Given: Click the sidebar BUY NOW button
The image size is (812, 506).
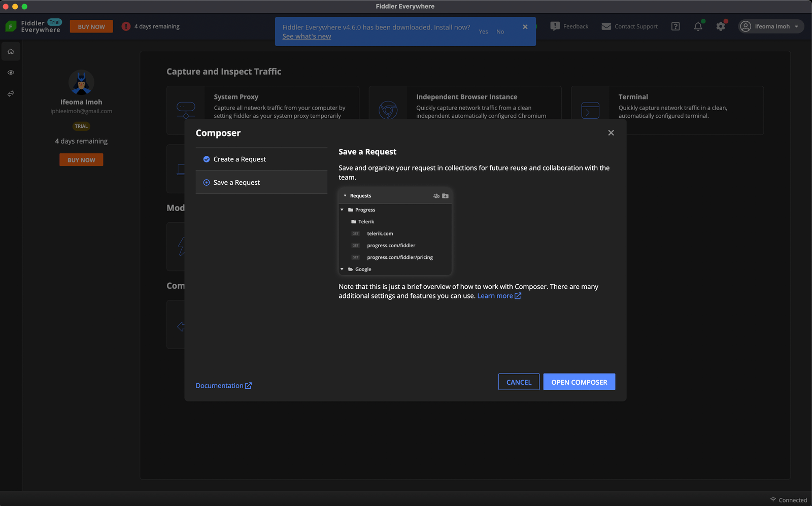Looking at the screenshot, I should 81,160.
